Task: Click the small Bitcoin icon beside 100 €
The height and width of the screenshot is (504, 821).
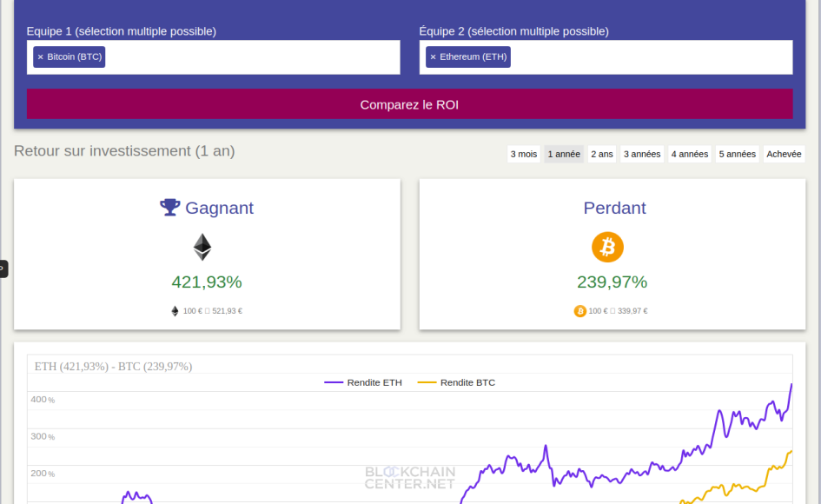Action: tap(579, 311)
